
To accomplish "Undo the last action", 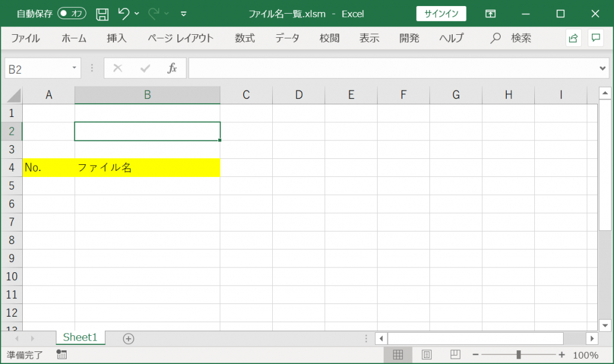I will [124, 14].
